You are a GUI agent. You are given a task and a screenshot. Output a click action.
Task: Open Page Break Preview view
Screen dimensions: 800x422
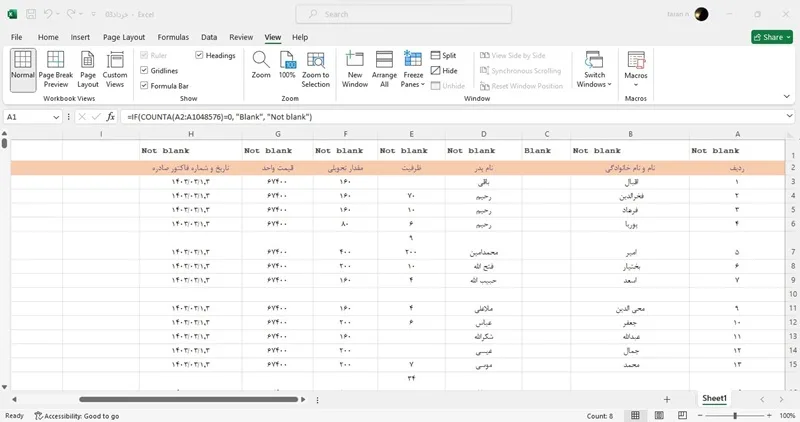click(x=56, y=70)
